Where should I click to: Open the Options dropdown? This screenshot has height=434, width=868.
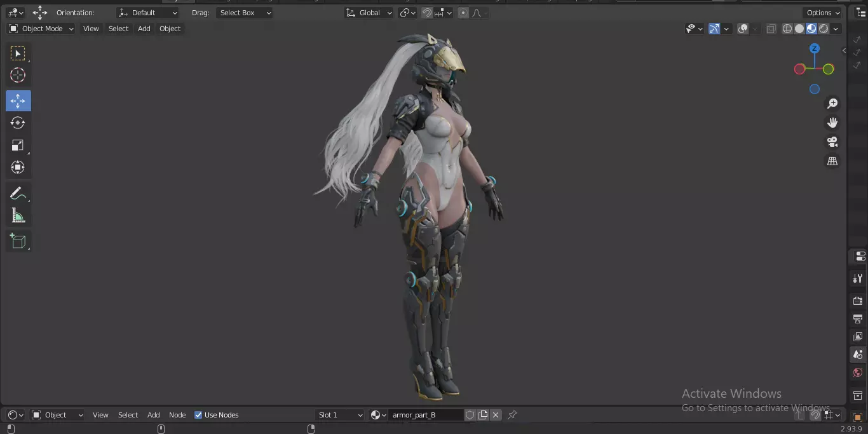tap(823, 13)
